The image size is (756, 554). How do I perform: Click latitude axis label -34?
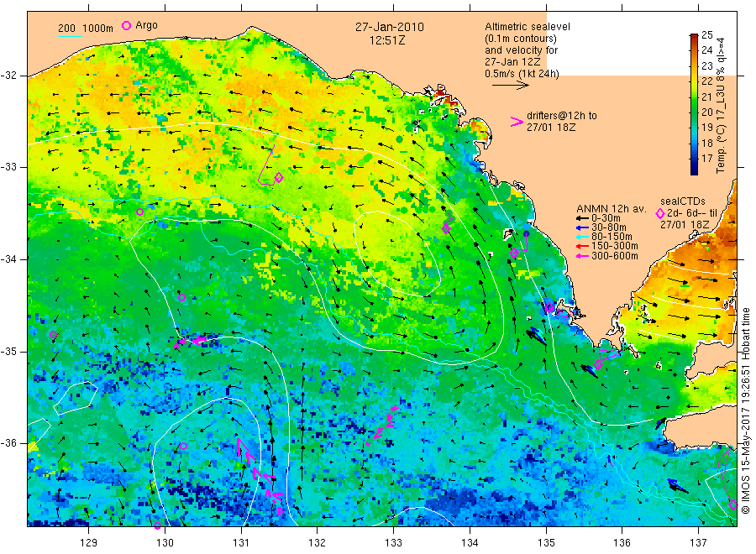click(8, 259)
